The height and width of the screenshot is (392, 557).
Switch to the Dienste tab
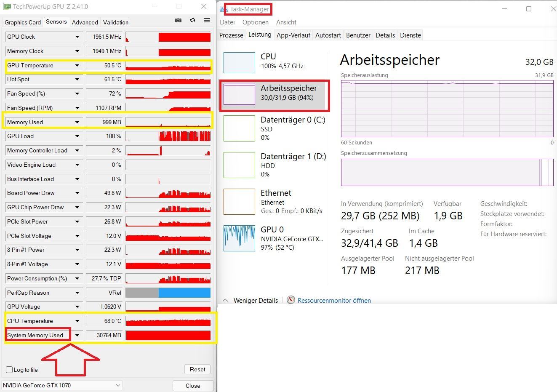click(410, 35)
